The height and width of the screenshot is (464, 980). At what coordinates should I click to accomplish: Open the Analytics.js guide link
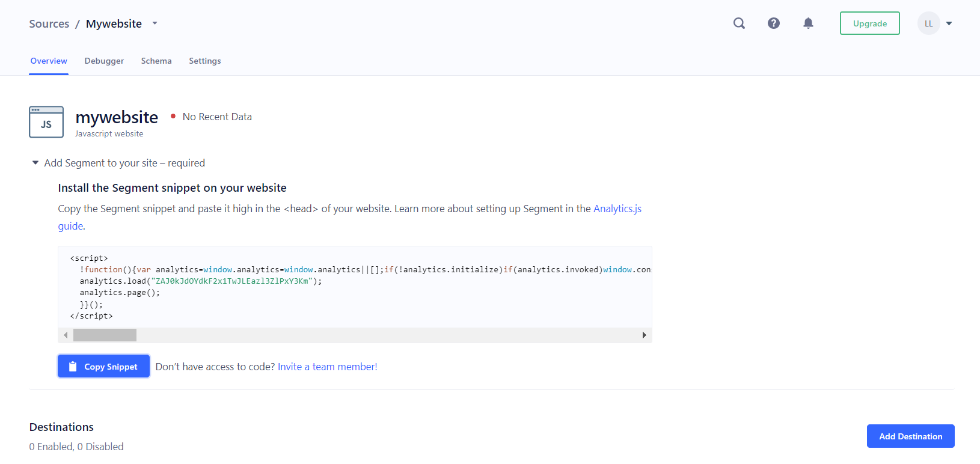(617, 209)
